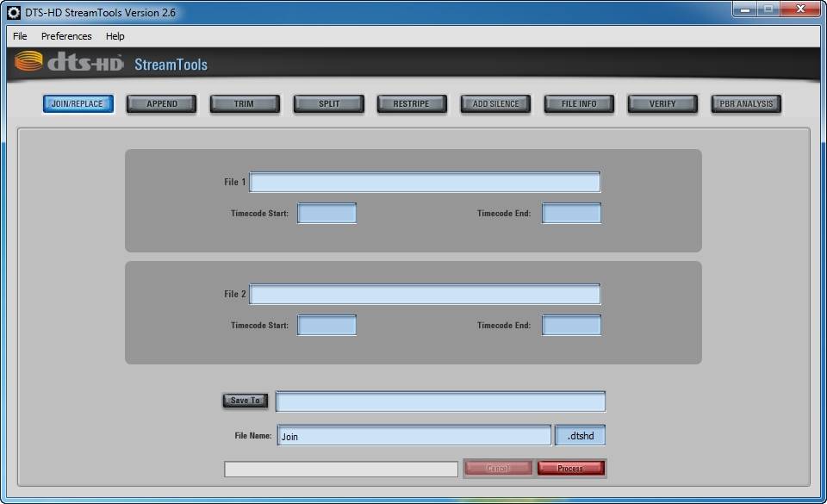The image size is (827, 504).
Task: Click the red Process button
Action: [x=570, y=468]
